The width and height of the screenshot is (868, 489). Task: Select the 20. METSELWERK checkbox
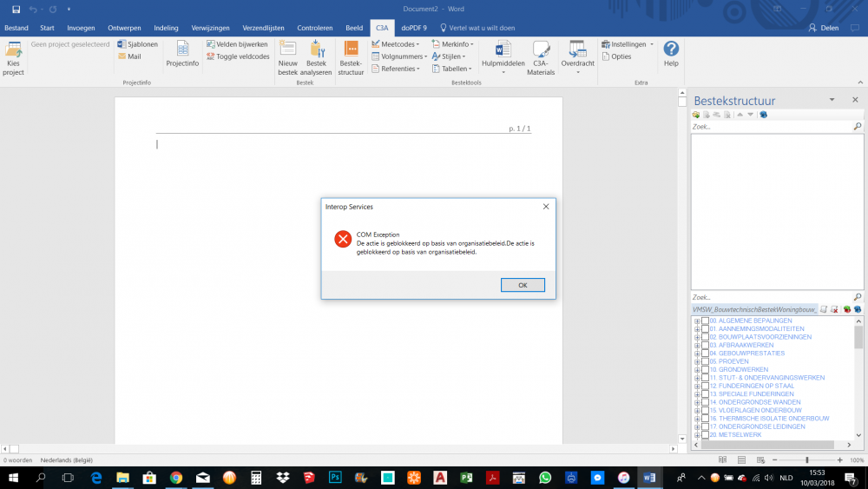point(705,434)
